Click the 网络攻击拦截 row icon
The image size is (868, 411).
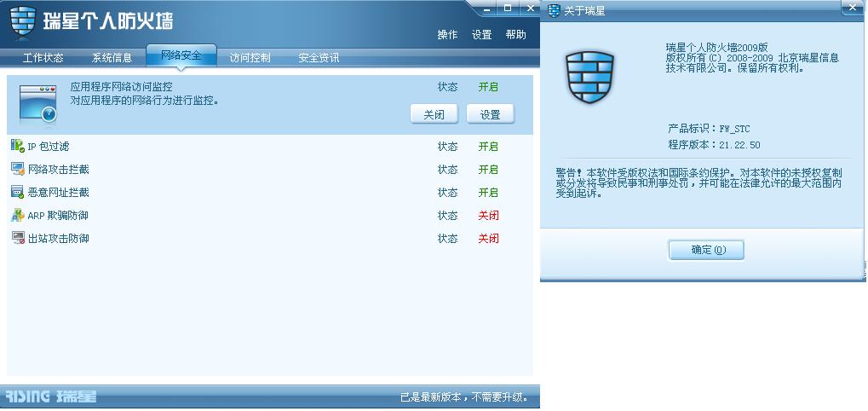18,169
